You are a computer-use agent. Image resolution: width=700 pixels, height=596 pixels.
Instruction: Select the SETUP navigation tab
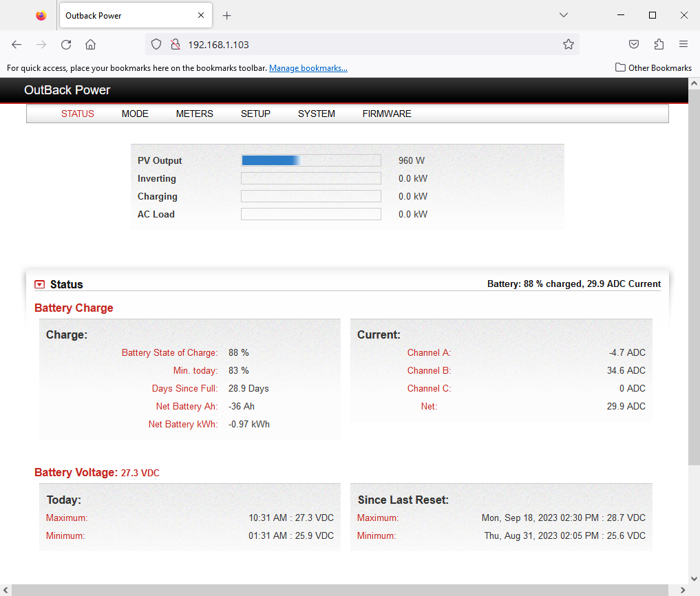(x=255, y=114)
